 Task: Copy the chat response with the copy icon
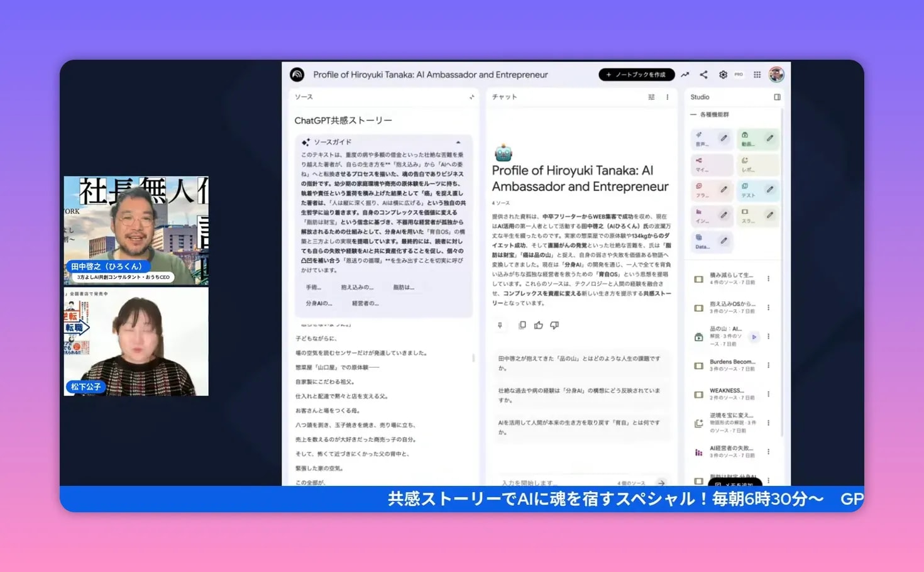point(522,325)
